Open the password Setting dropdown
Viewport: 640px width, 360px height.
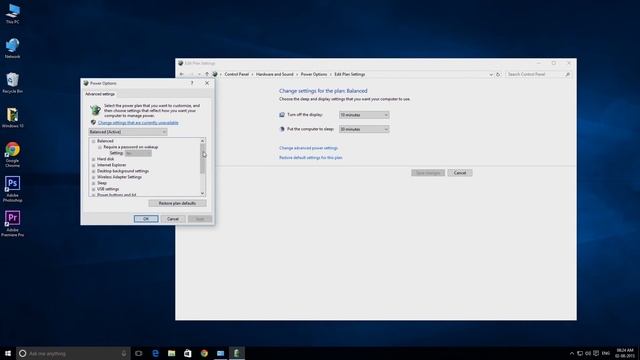138,153
